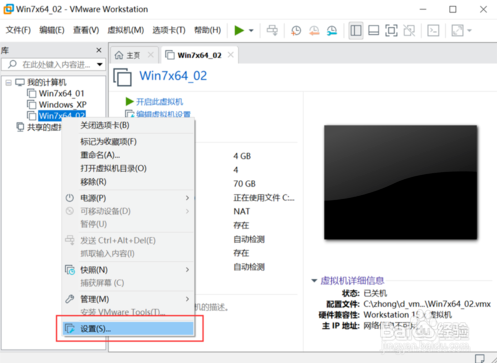Choose 关闭选项卡(B) from context menu
Screen dimensions: 497x363
128,125
